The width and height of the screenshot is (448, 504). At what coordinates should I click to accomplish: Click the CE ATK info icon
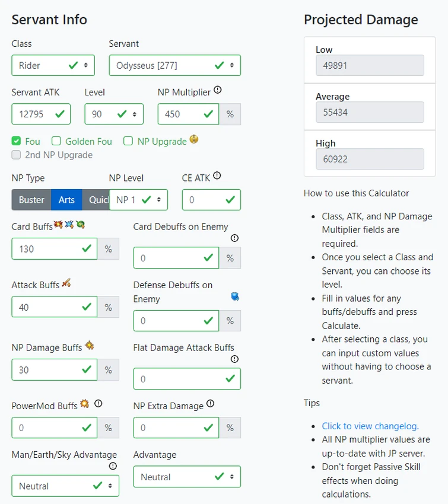pyautogui.click(x=217, y=176)
